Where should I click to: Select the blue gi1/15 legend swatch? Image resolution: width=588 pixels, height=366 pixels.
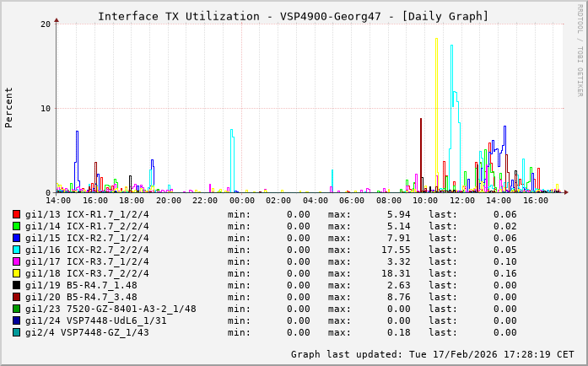click(x=17, y=238)
